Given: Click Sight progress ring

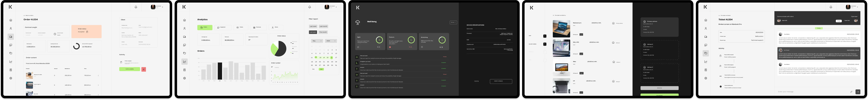Looking at the screenshot, I should (x=379, y=40).
